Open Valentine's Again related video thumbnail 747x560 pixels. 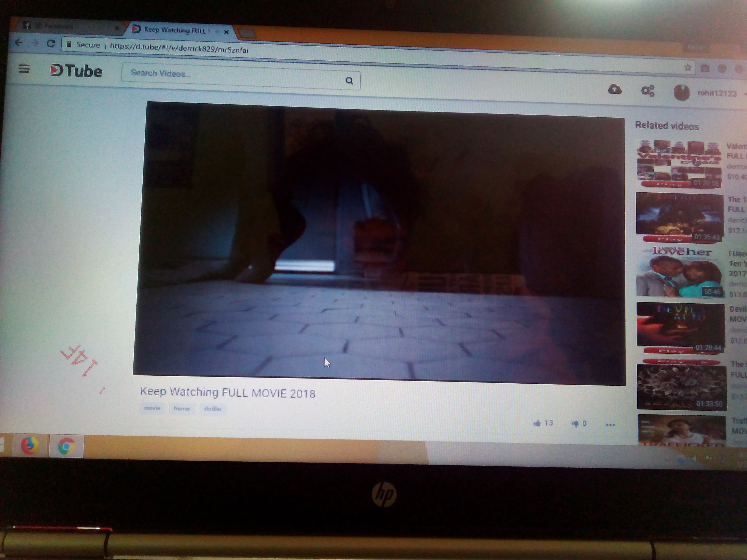pyautogui.click(x=679, y=164)
